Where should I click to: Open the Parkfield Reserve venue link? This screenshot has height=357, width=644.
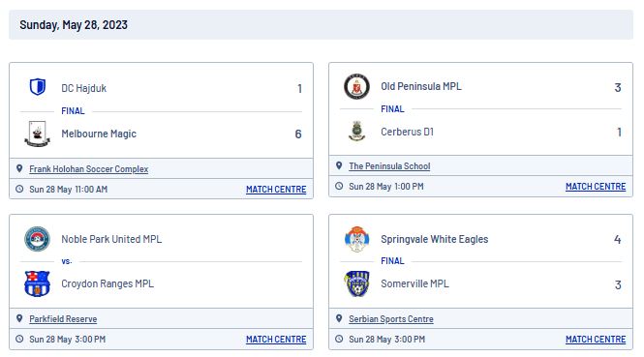63,319
